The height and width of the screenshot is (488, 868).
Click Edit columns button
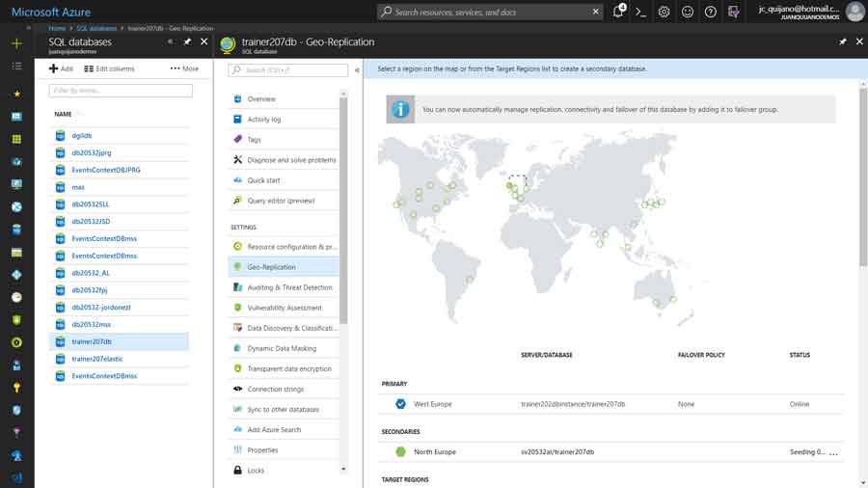[109, 68]
